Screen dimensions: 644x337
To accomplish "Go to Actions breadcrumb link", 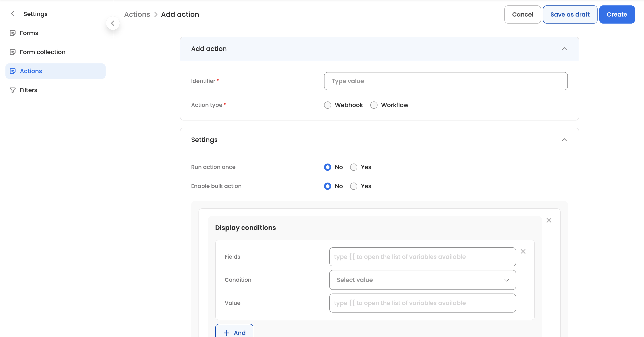I will [137, 14].
